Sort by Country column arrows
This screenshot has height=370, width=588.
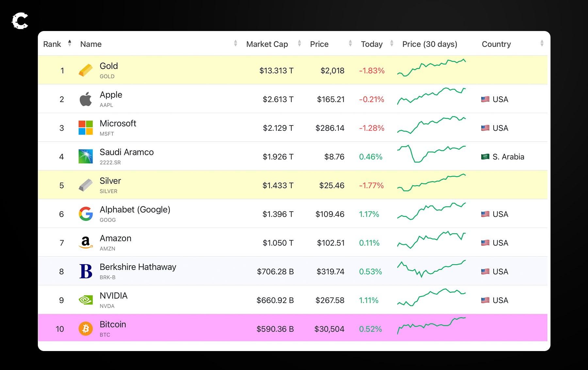542,43
